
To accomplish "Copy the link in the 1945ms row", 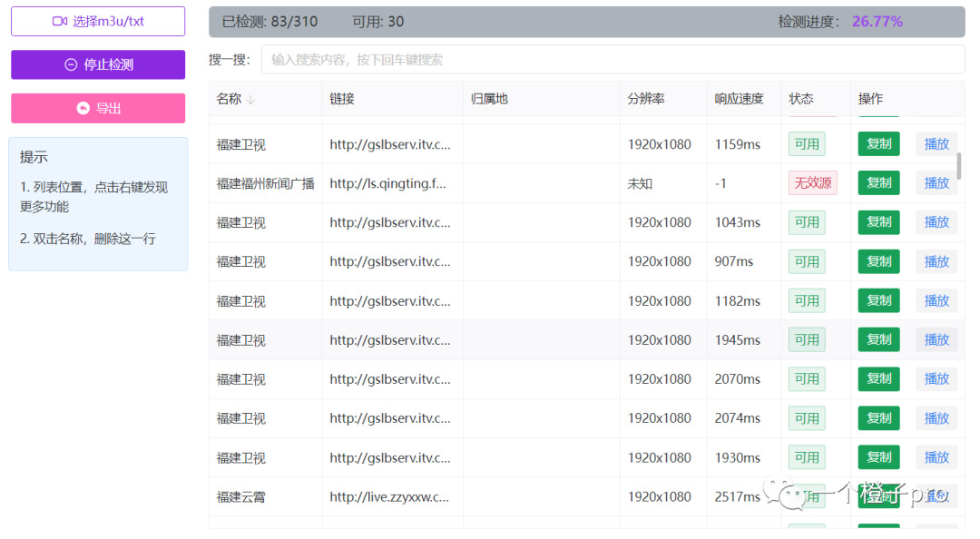I will [x=878, y=339].
